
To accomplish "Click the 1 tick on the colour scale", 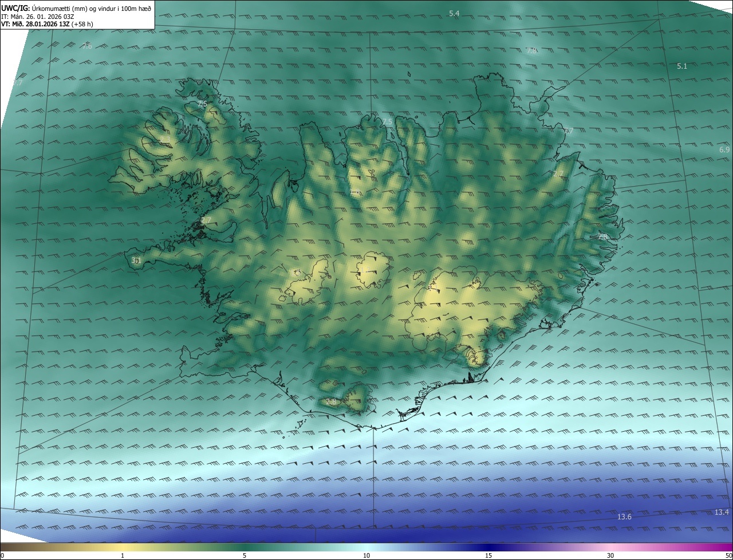I will tap(123, 555).
